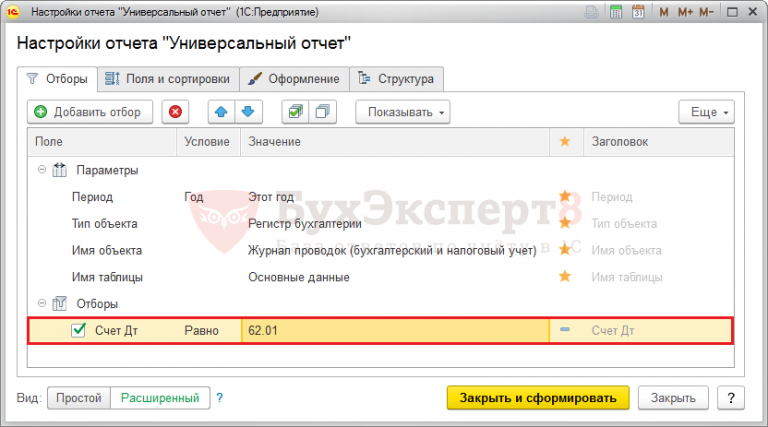Open the Показывать dropdown
This screenshot has width=768, height=427.
[x=403, y=112]
